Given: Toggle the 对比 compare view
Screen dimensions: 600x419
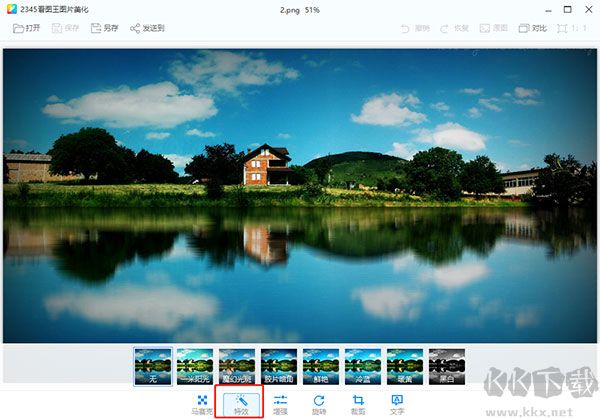Looking at the screenshot, I should [533, 28].
